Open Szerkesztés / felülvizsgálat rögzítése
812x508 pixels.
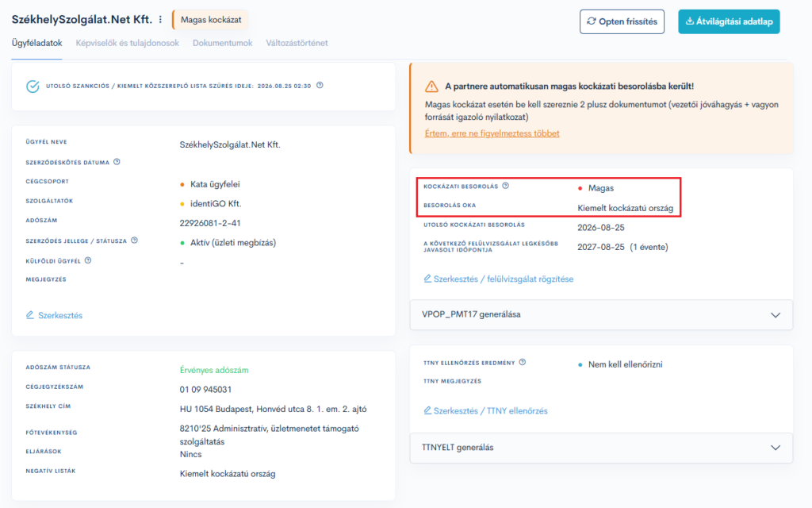499,279
